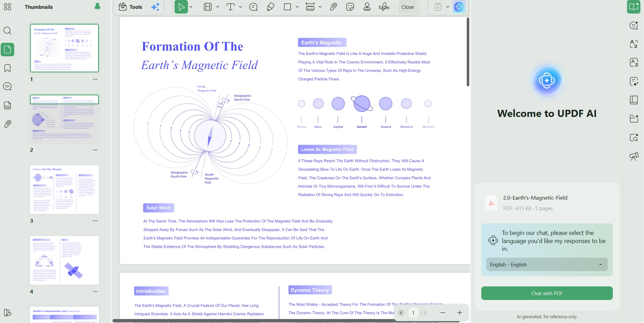Click the Close button in toolbar
This screenshot has width=644, height=323.
(x=407, y=7)
